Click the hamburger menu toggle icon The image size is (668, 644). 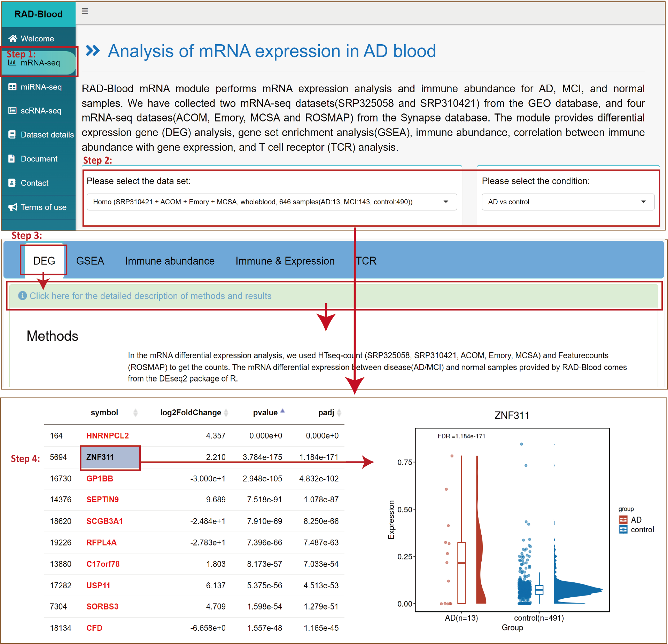pyautogui.click(x=85, y=11)
